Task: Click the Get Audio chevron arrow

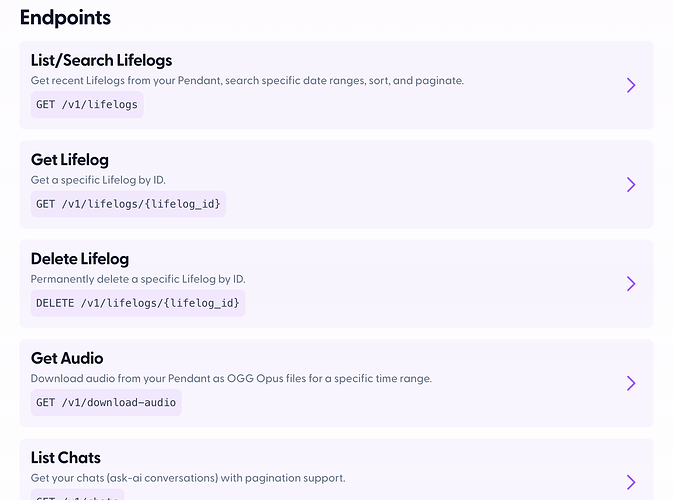Action: click(631, 383)
